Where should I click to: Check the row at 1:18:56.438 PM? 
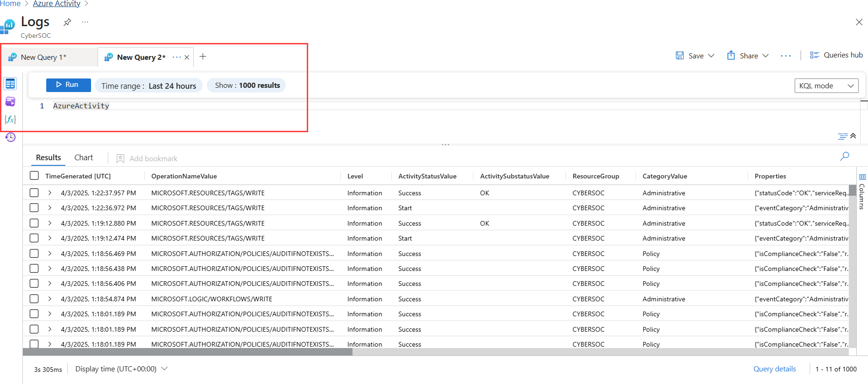coord(34,268)
